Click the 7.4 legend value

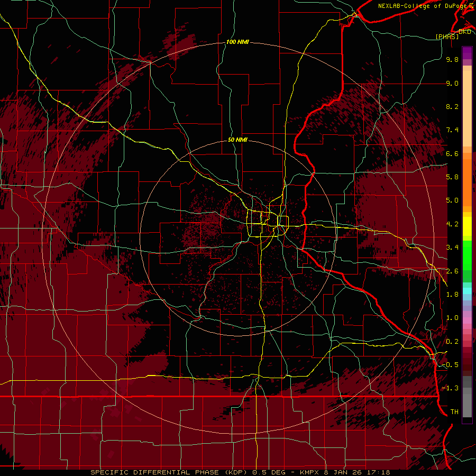(x=452, y=130)
